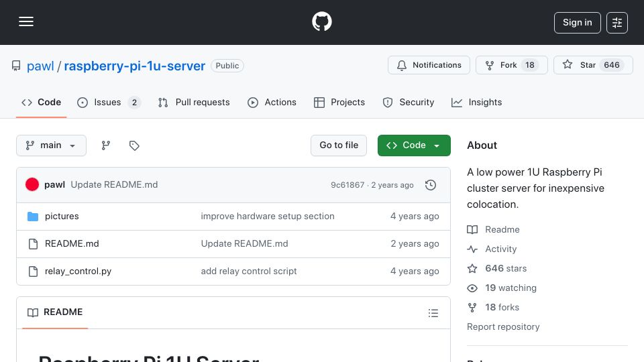Open pawl owner profile link
This screenshot has height=362, width=644.
[x=40, y=66]
